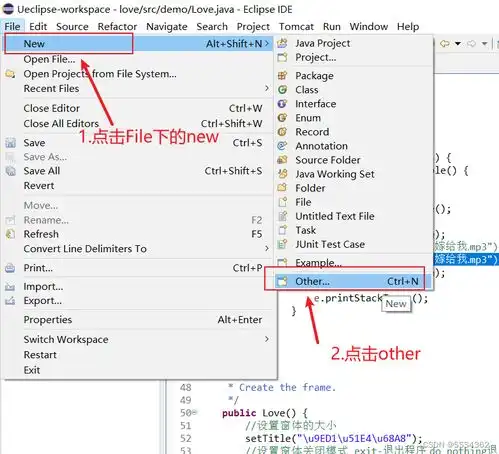The width and height of the screenshot is (499, 454).
Task: Click the Save All icon
Action: point(11,171)
